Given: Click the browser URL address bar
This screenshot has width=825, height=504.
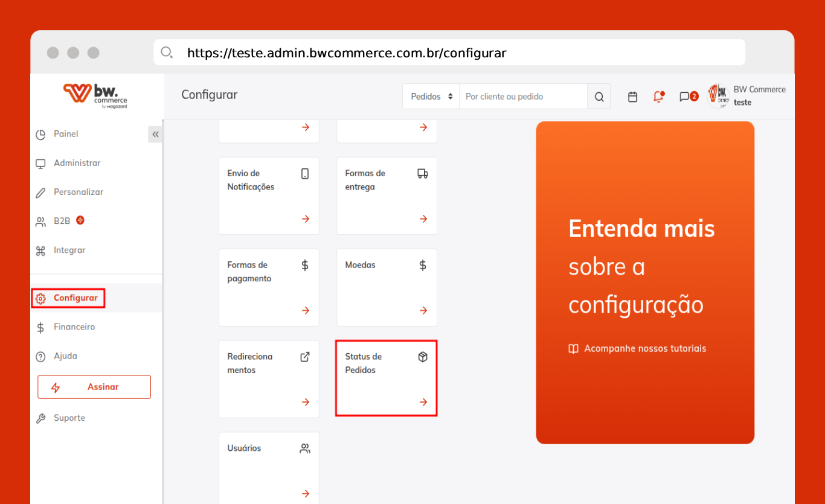Looking at the screenshot, I should click(449, 53).
